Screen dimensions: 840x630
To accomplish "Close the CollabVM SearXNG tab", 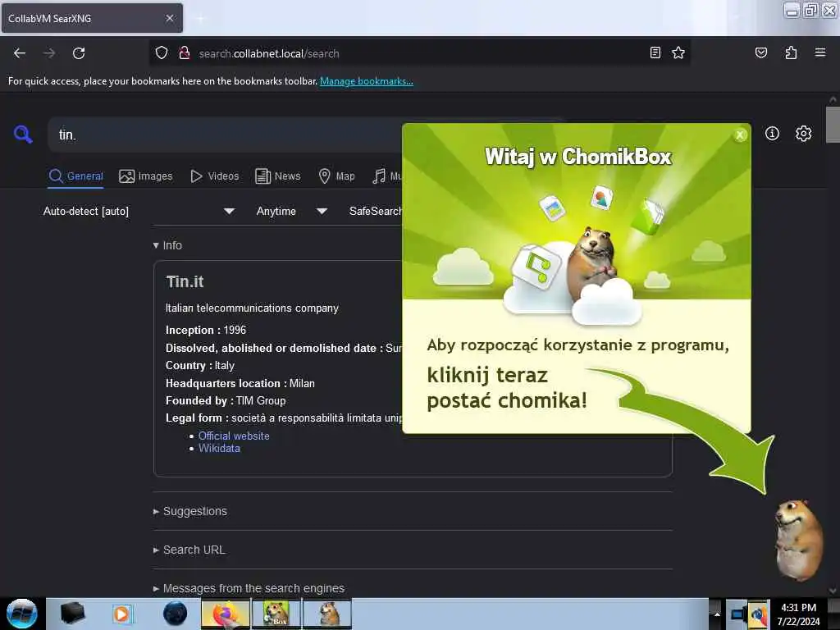I will click(169, 18).
